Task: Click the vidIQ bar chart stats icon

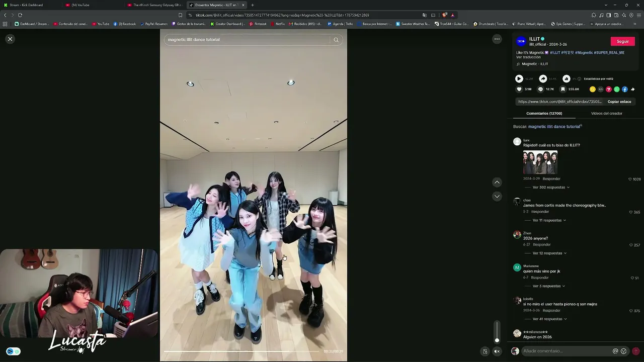Action: 566,78
